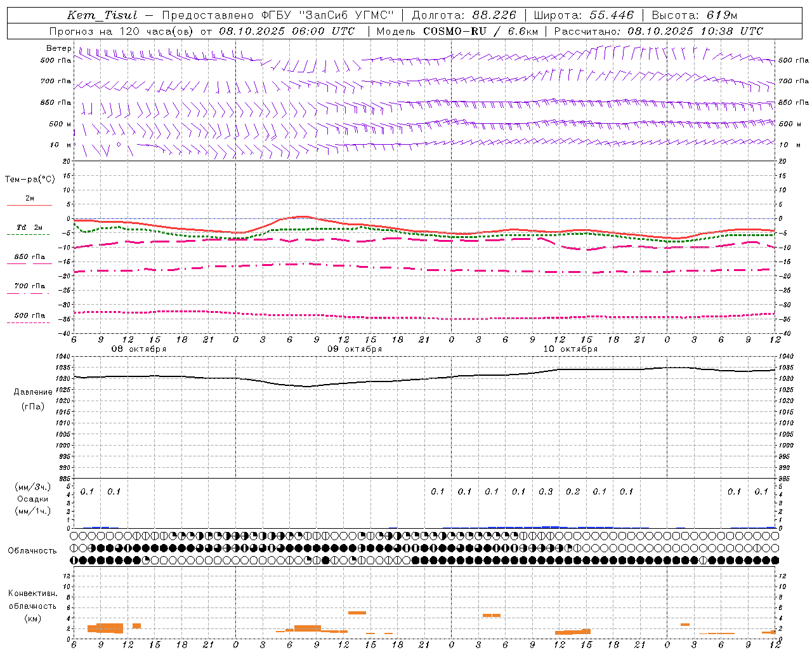Image resolution: width=812 pixels, height=650 pixels.
Task: Click the forecast start 08.10.2025 06:00 UTC
Action: 287,31
